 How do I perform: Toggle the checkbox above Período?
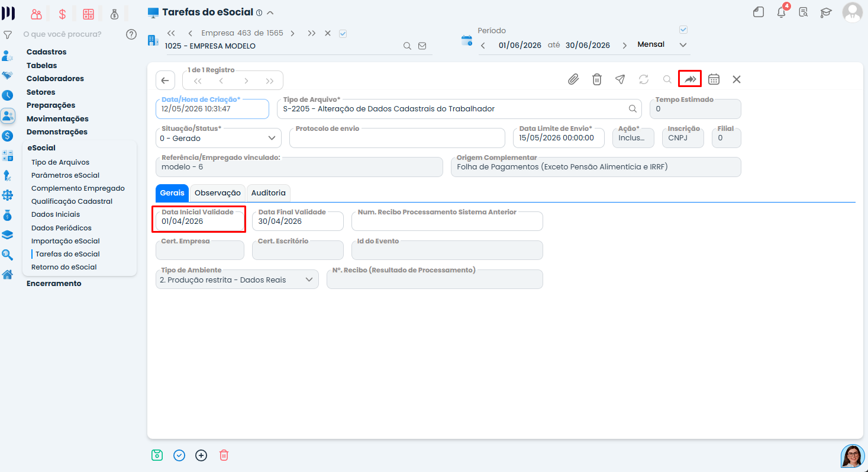click(x=683, y=30)
